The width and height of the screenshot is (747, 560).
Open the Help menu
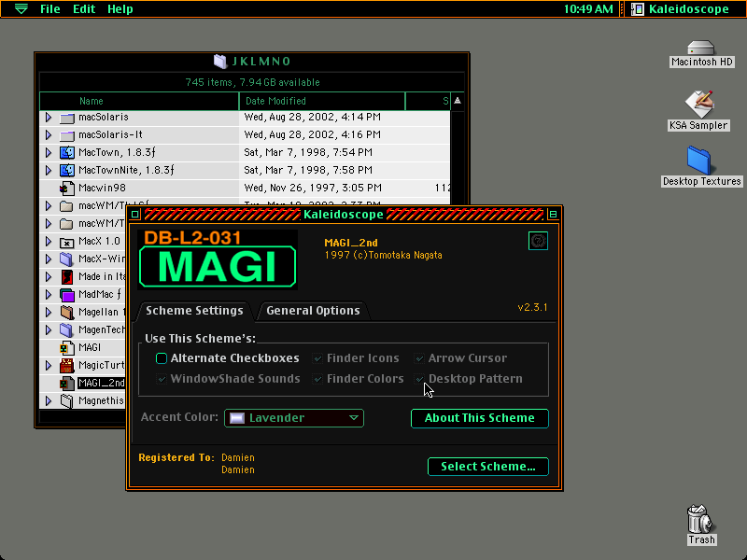(x=120, y=8)
